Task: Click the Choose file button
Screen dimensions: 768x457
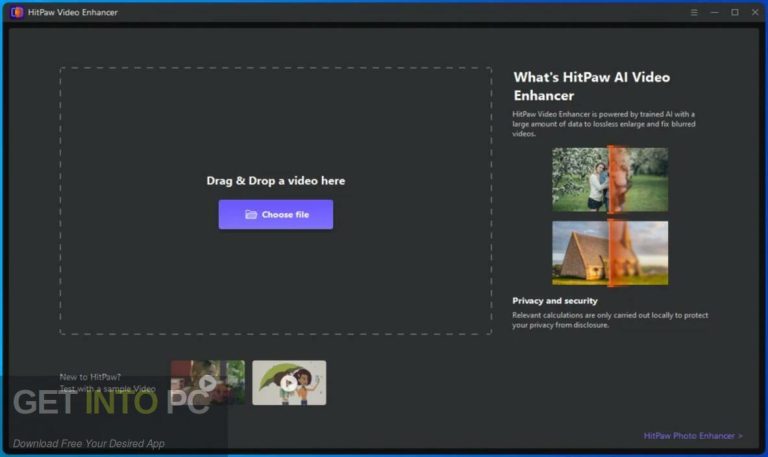Action: 276,214
